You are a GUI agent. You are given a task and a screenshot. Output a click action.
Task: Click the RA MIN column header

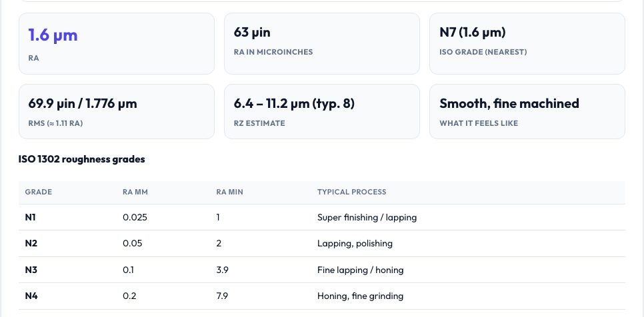pyautogui.click(x=229, y=192)
